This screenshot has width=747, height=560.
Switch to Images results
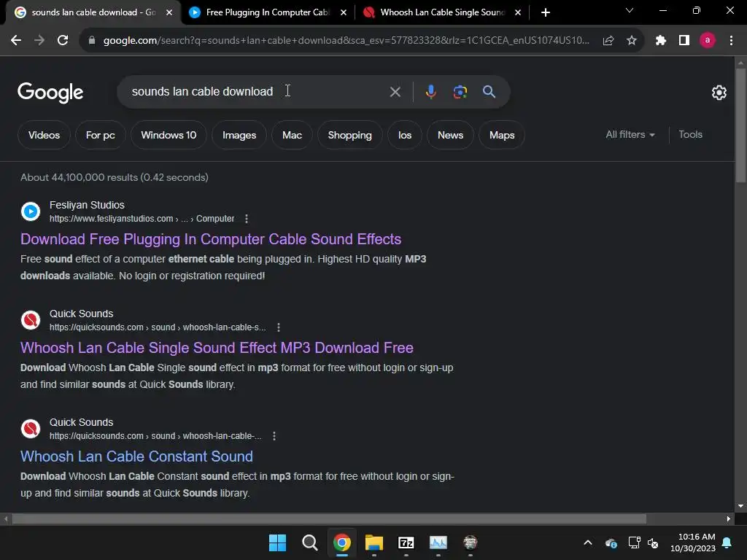(239, 135)
